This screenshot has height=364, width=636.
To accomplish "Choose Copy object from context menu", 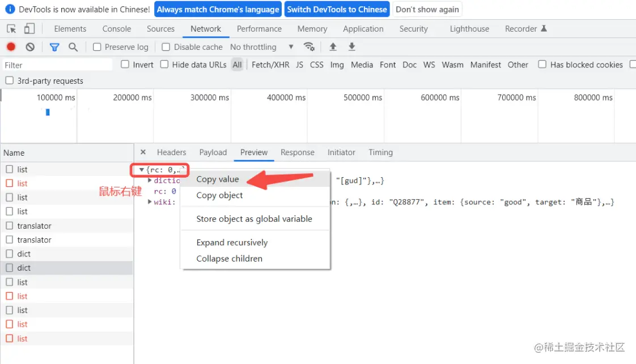I will click(x=255, y=195).
